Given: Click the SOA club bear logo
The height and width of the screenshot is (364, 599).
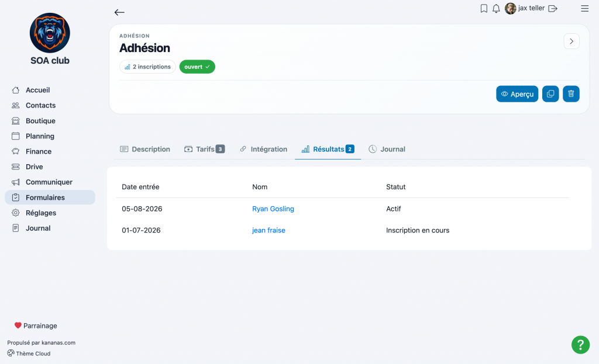Looking at the screenshot, I should (x=50, y=33).
